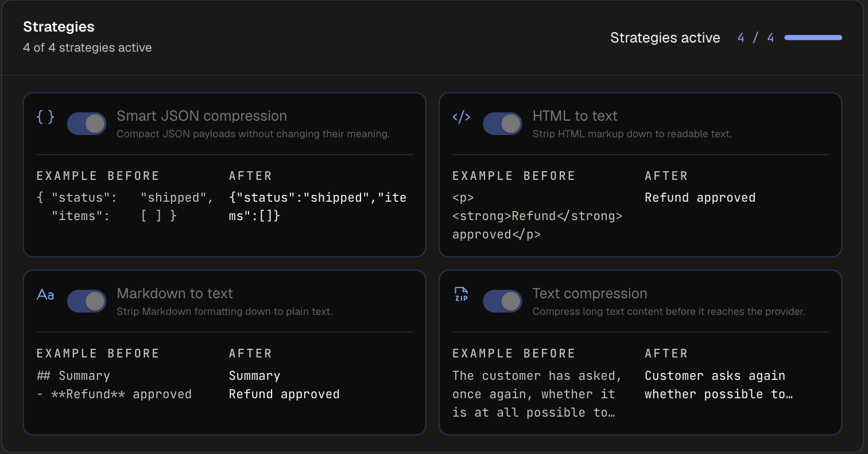Select the "Text compression" card title
868x454 pixels.
point(590,294)
